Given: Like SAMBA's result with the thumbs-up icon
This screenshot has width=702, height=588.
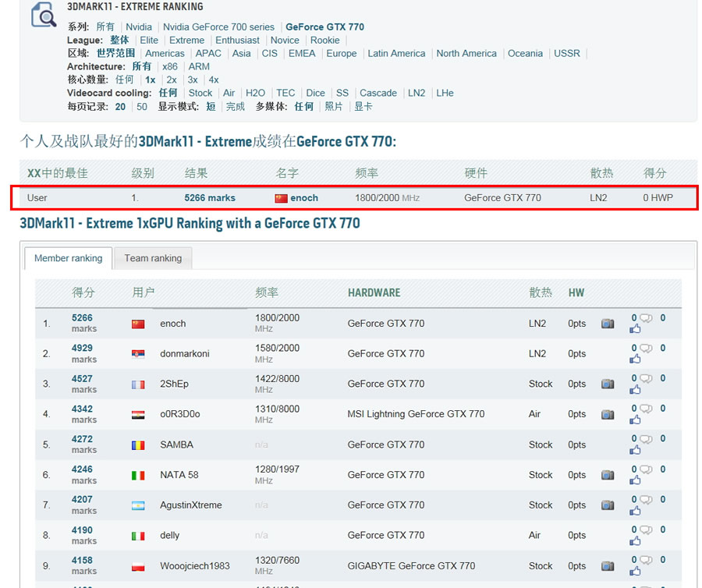Looking at the screenshot, I should [x=635, y=450].
